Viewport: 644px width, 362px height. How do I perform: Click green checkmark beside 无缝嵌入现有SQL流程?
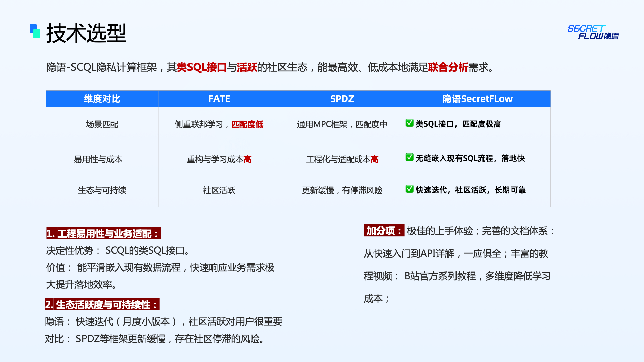(409, 157)
